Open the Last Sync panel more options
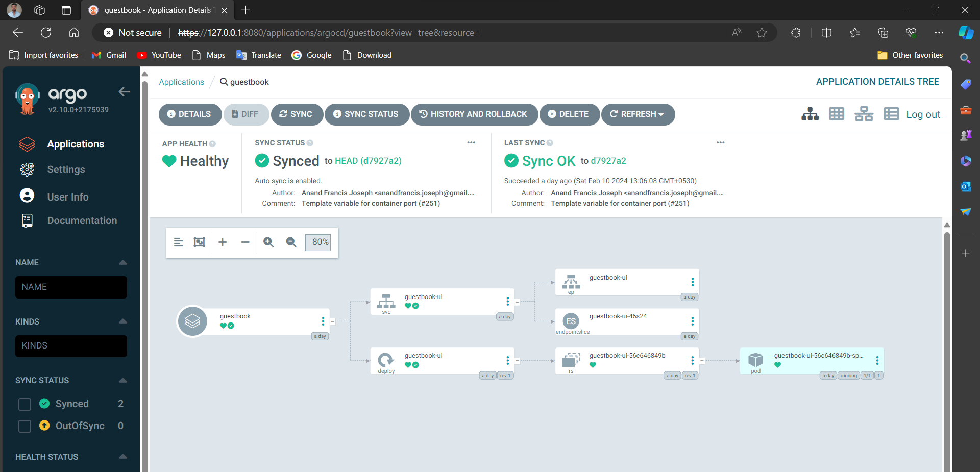This screenshot has height=472, width=980. pos(721,142)
